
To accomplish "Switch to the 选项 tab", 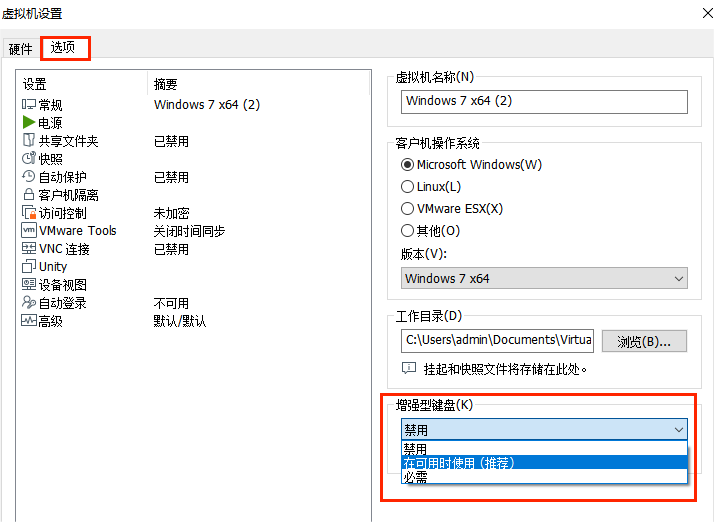I will (x=63, y=48).
